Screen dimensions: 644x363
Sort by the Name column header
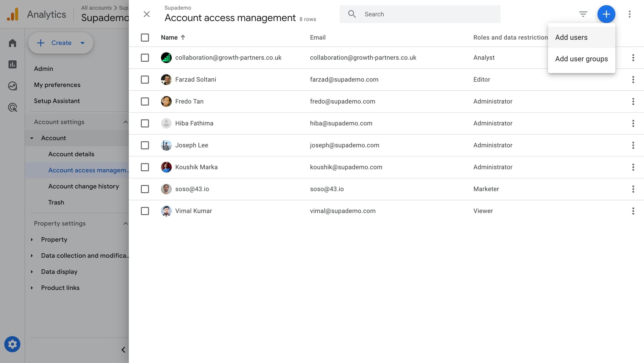click(x=169, y=38)
